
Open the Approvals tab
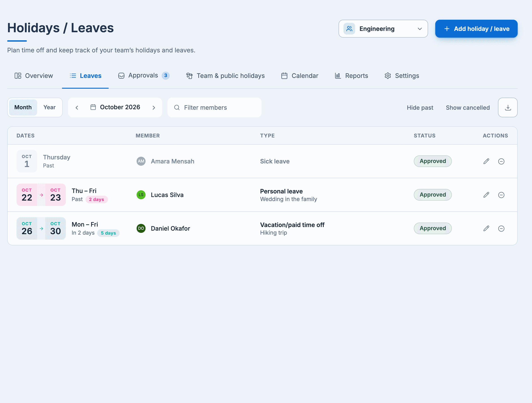coord(144,76)
